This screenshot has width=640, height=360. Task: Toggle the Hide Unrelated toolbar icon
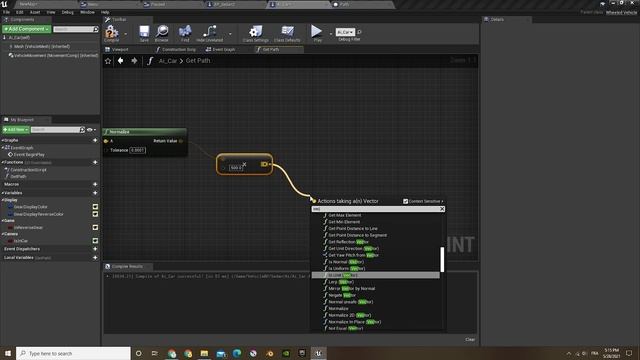pyautogui.click(x=209, y=33)
